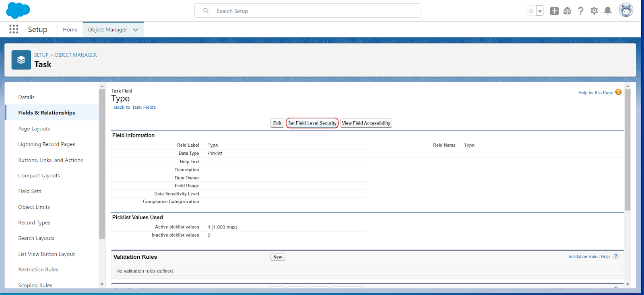The height and width of the screenshot is (295, 644).
Task: Click the favorites star icon
Action: click(x=531, y=11)
